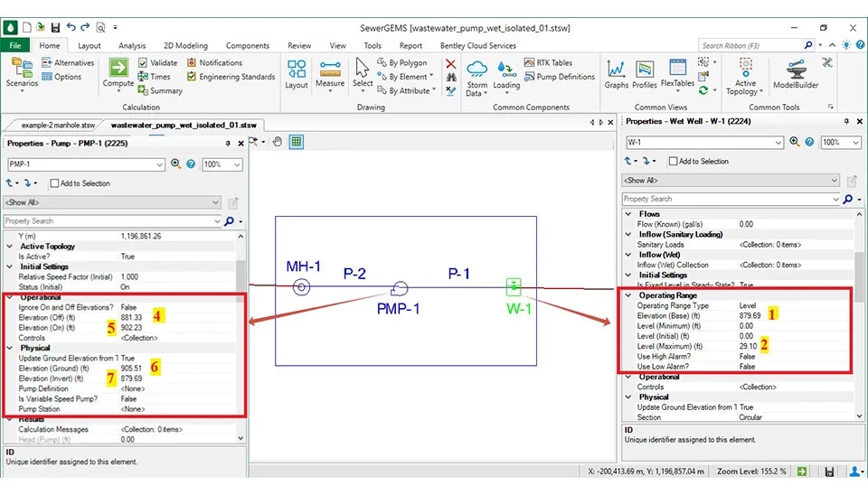Click the Storm Data icon
Viewport: 868px width, 495px height.
(476, 74)
